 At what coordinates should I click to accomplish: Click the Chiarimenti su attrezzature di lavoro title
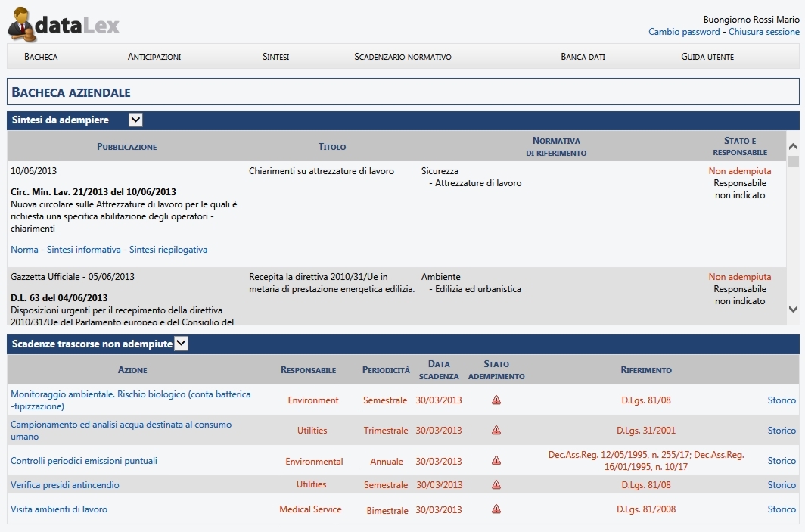[x=322, y=171]
